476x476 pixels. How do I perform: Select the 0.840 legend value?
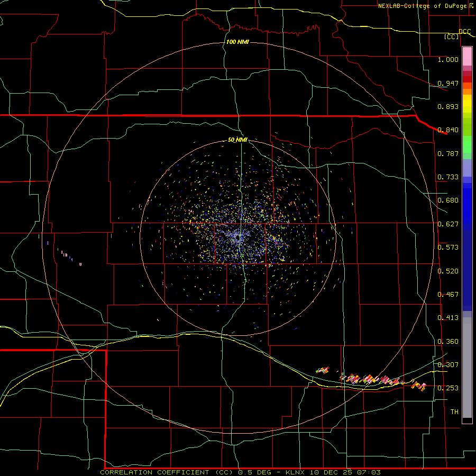tap(448, 130)
